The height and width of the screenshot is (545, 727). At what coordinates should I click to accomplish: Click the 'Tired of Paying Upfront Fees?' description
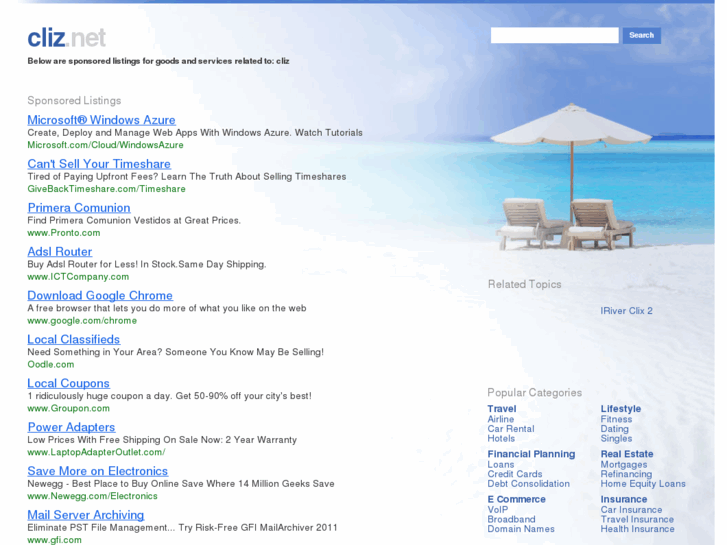click(187, 177)
